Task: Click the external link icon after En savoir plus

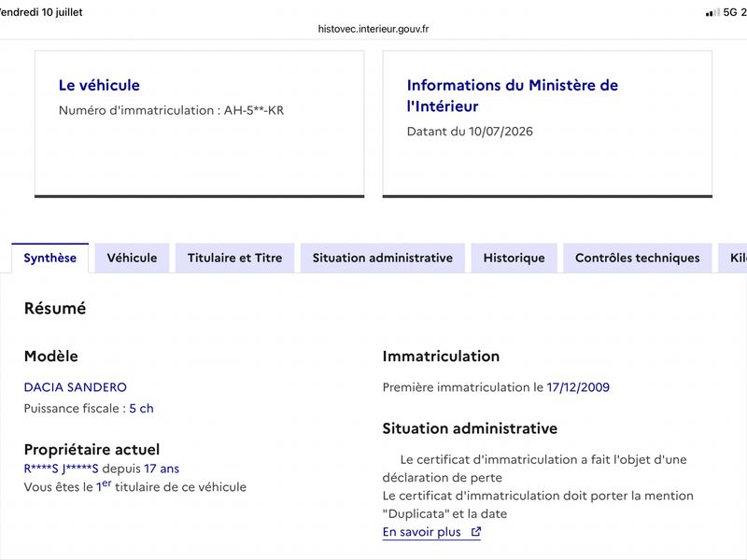Action: [475, 532]
